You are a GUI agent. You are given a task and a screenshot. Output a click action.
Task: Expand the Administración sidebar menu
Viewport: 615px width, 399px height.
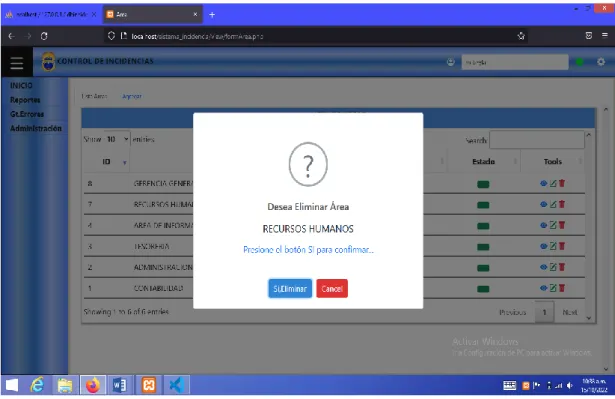click(36, 128)
